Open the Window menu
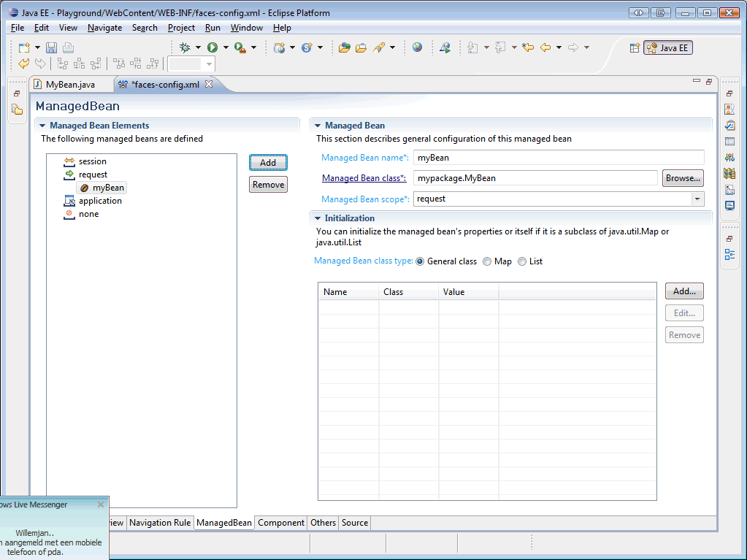Viewport: 747px width, 560px height. 246,28
